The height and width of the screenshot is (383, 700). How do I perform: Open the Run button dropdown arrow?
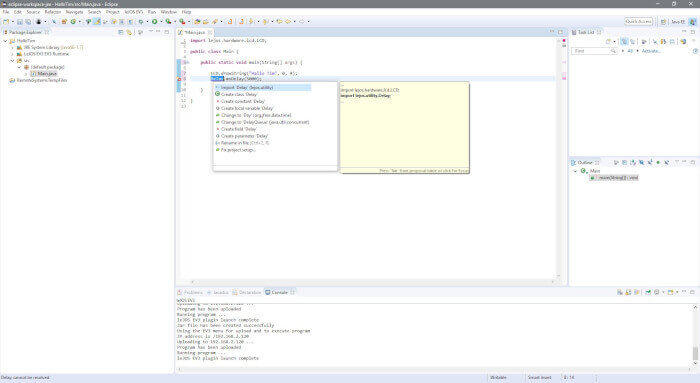tap(161, 21)
